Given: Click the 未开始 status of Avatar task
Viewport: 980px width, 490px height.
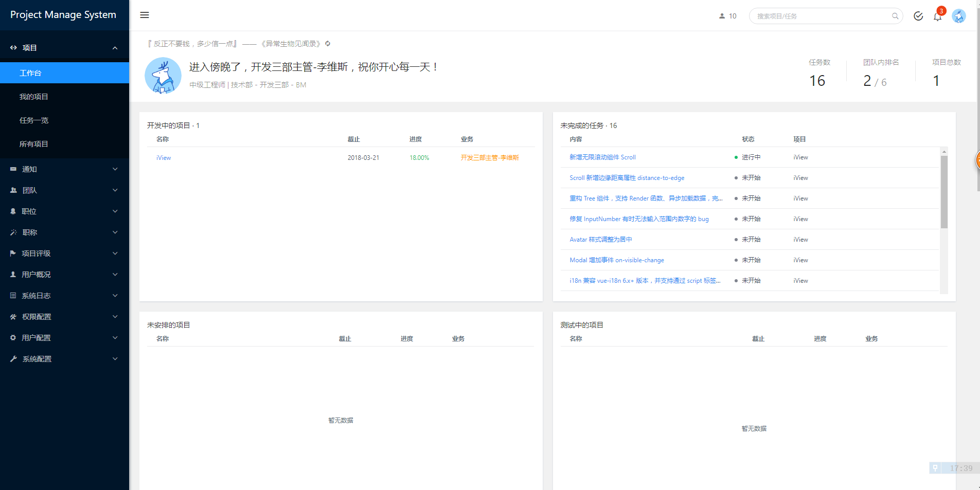Looking at the screenshot, I should [751, 240].
